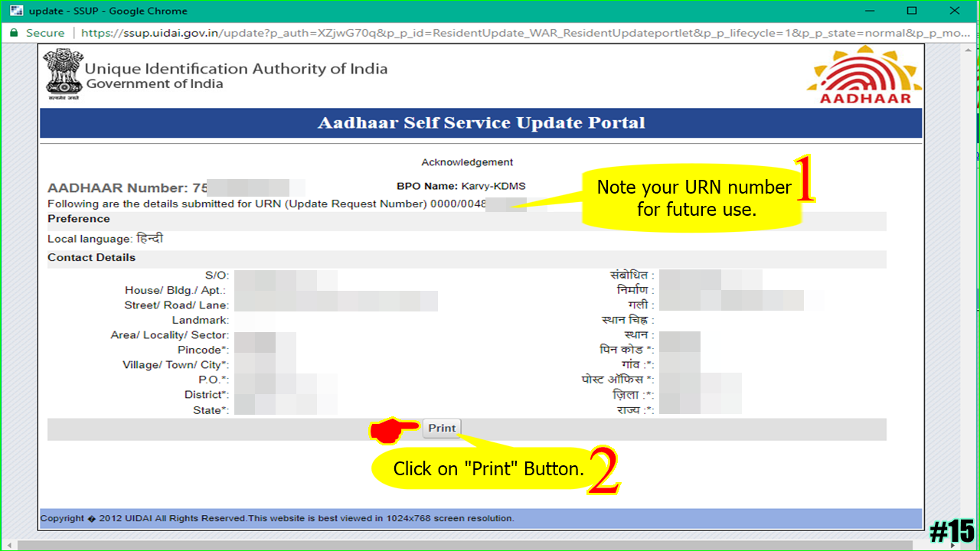
Task: Click the "Aadhaar Self Service Update Portal" banner
Action: (x=481, y=122)
